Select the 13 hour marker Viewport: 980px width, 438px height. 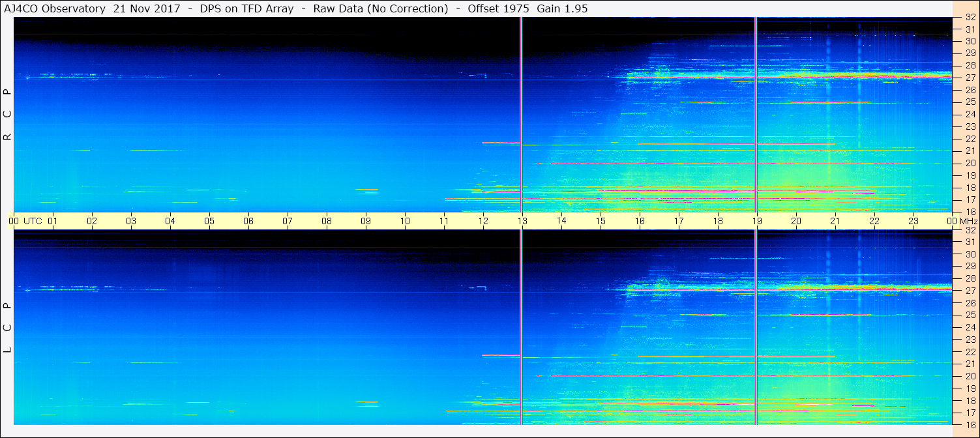pos(522,221)
